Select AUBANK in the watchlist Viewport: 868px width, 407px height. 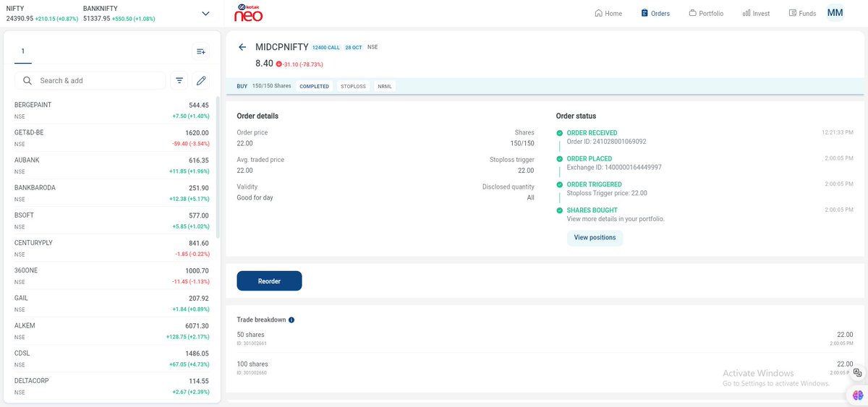(x=111, y=166)
